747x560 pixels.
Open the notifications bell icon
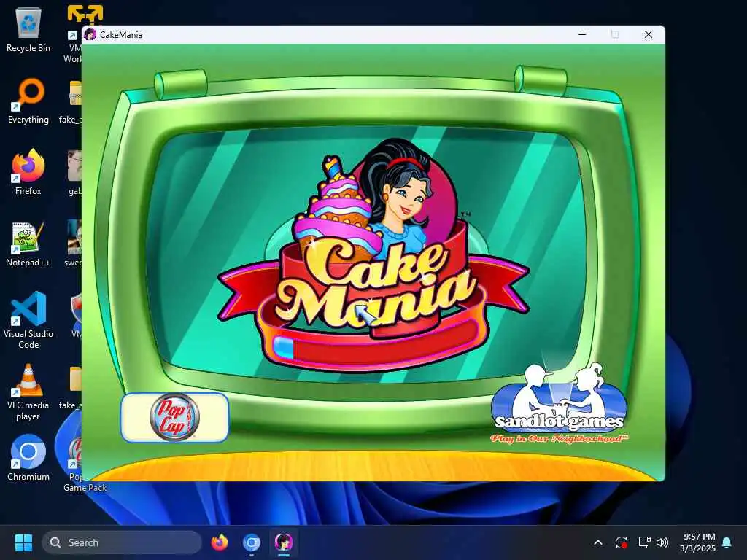[727, 542]
